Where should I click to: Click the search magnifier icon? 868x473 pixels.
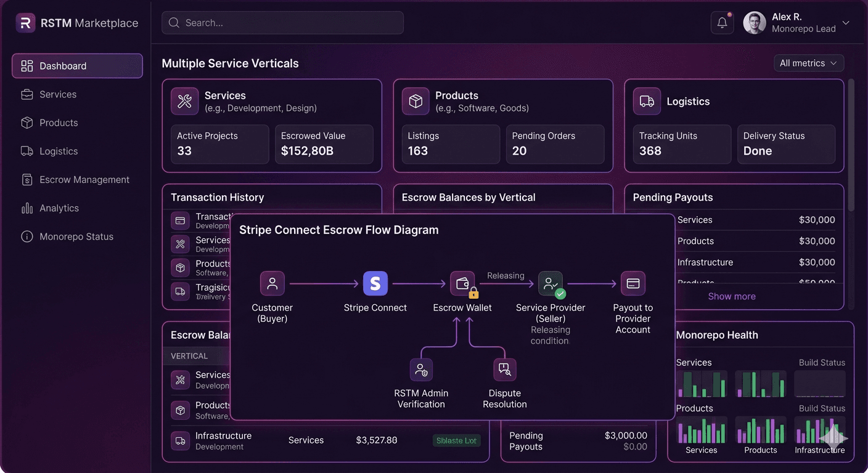point(174,23)
